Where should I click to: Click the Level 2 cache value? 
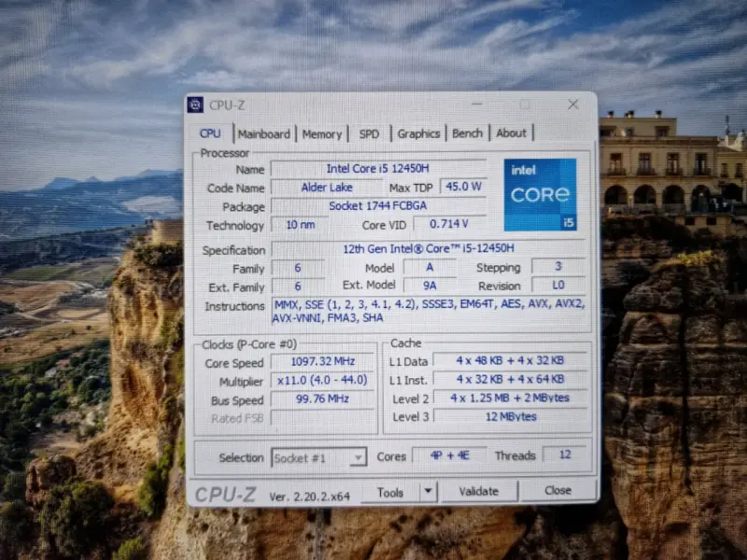point(510,398)
